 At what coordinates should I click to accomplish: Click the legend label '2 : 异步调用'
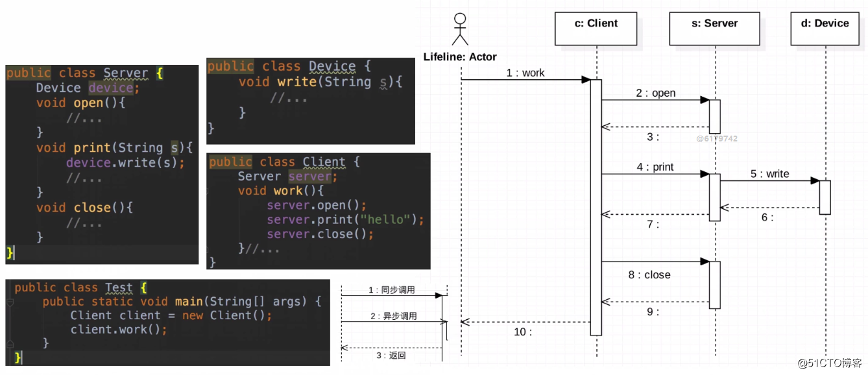[394, 316]
